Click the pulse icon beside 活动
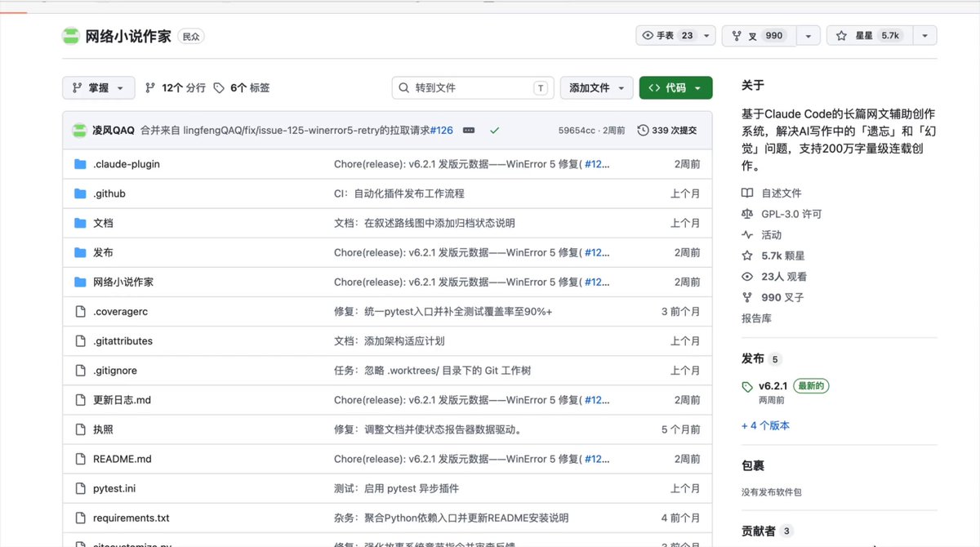 pyautogui.click(x=747, y=235)
